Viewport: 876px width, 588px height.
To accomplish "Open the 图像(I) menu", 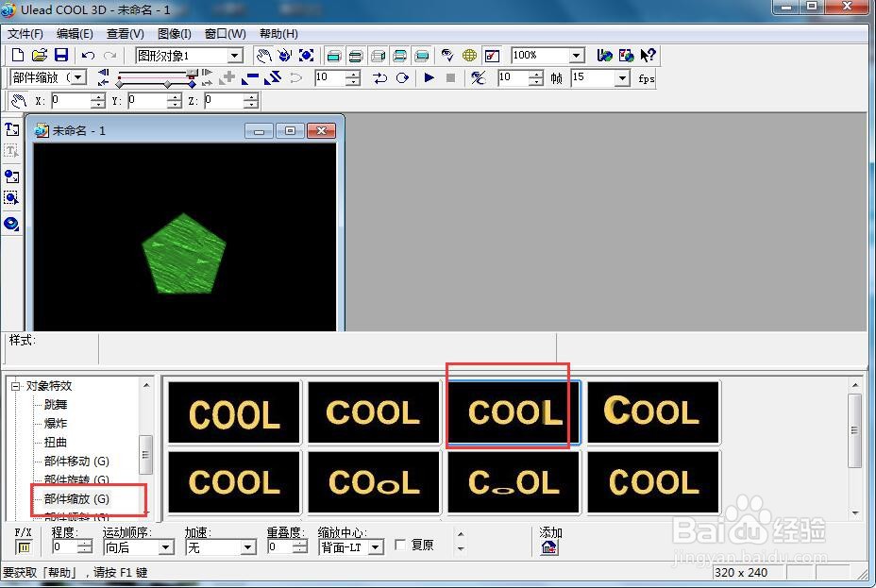I will pyautogui.click(x=175, y=33).
